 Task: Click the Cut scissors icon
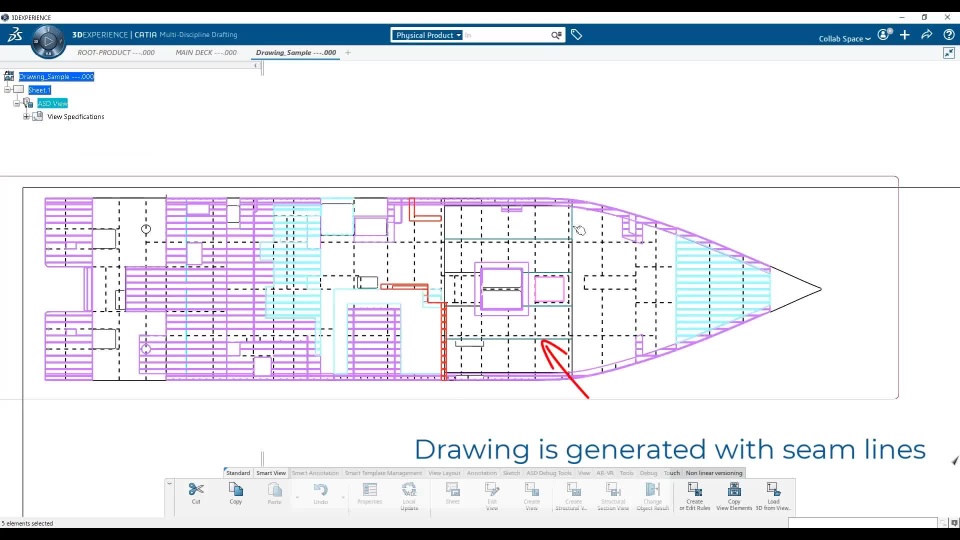196,490
